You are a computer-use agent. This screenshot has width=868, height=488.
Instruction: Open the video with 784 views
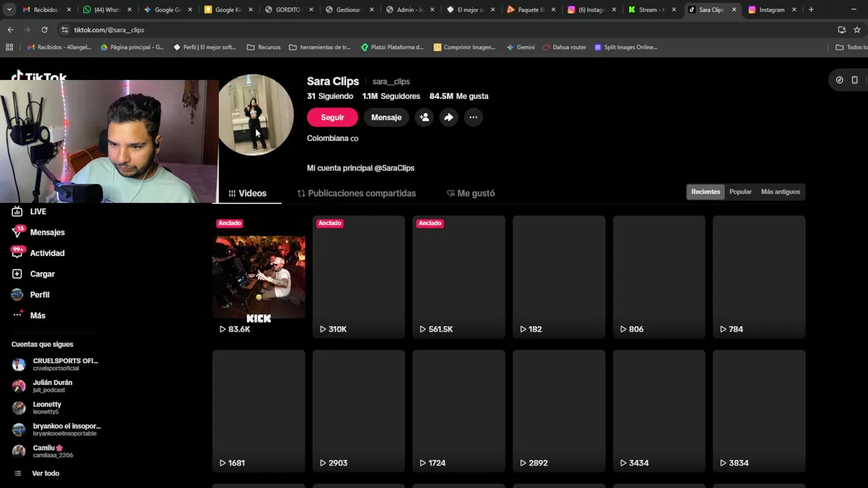[x=759, y=277]
